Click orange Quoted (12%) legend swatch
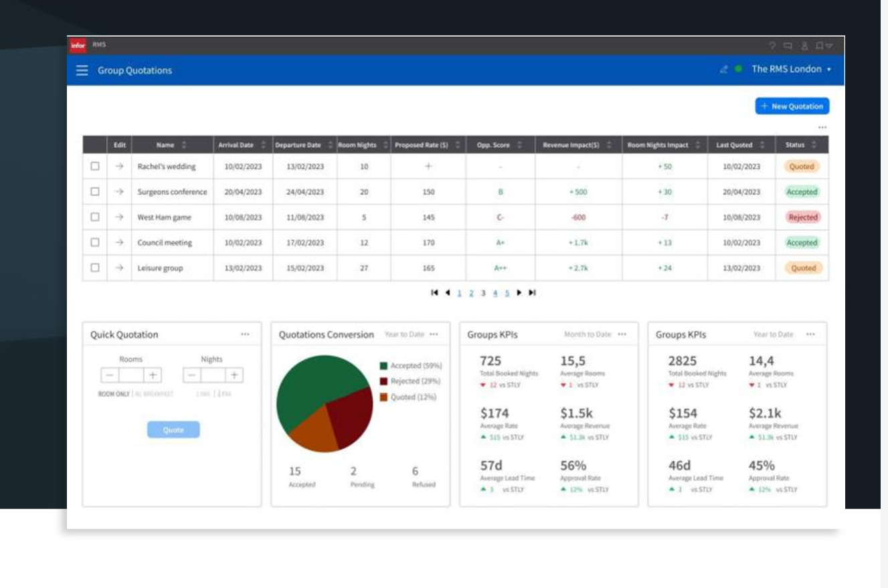The width and height of the screenshot is (888, 588). [384, 397]
